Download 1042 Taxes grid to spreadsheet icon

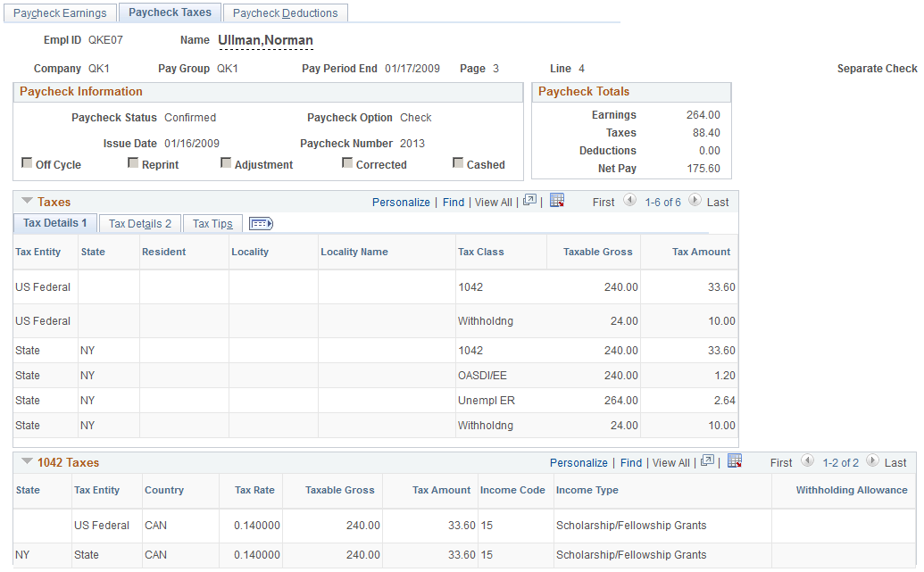pos(734,460)
